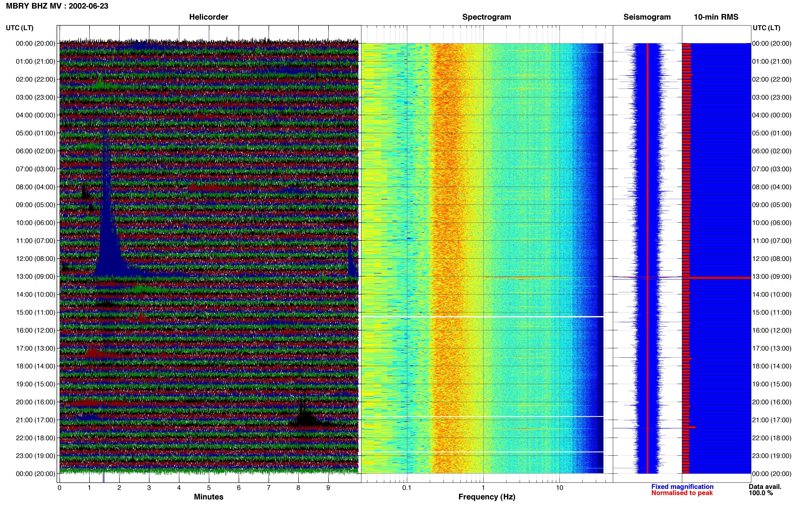Click the spectrogram frequency tick '1'
The width and height of the screenshot is (812, 508).
(x=483, y=488)
